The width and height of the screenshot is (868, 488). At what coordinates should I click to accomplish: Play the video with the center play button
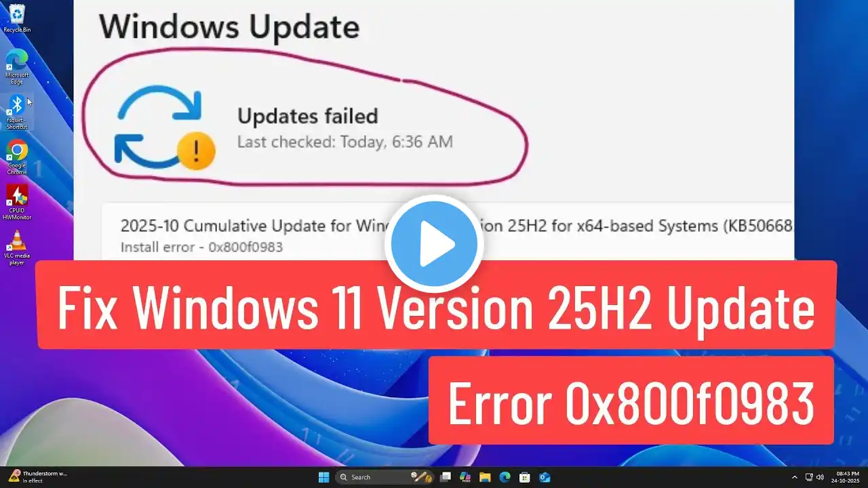click(x=434, y=244)
